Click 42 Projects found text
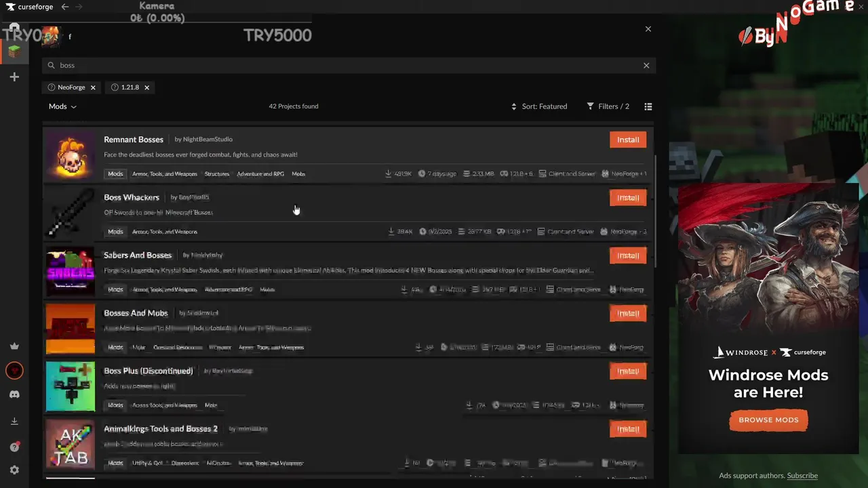 tap(294, 106)
